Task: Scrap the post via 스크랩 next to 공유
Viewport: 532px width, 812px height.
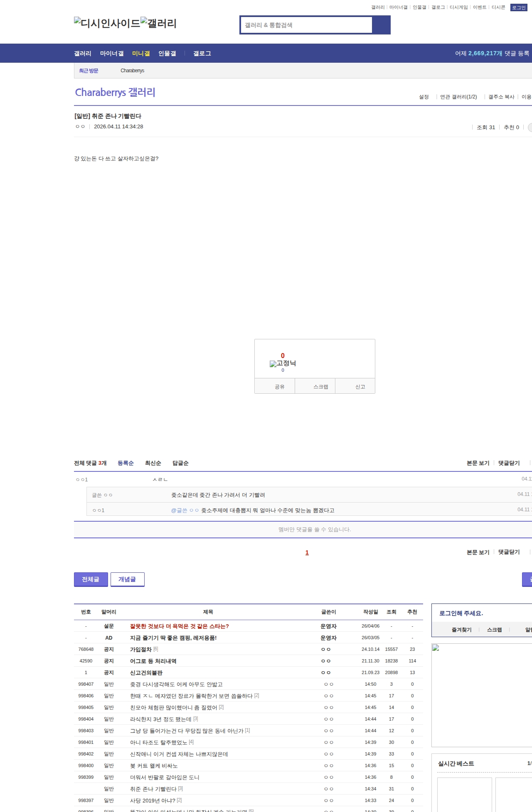Action: pyautogui.click(x=320, y=387)
